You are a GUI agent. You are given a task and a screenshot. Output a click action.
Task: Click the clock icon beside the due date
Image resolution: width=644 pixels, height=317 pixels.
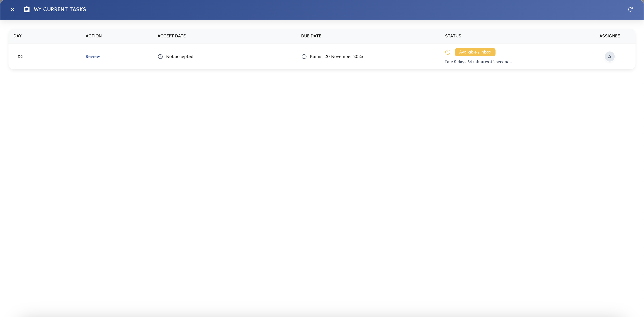pos(304,57)
